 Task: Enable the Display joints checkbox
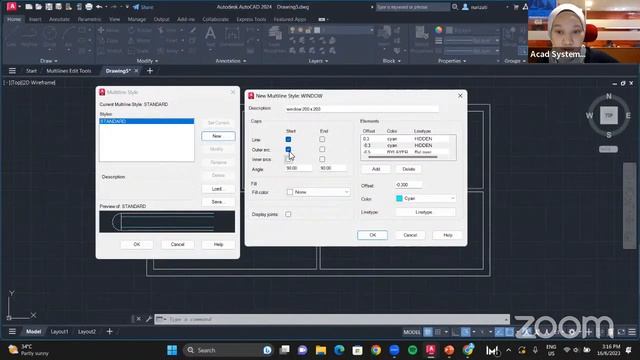[x=288, y=214]
